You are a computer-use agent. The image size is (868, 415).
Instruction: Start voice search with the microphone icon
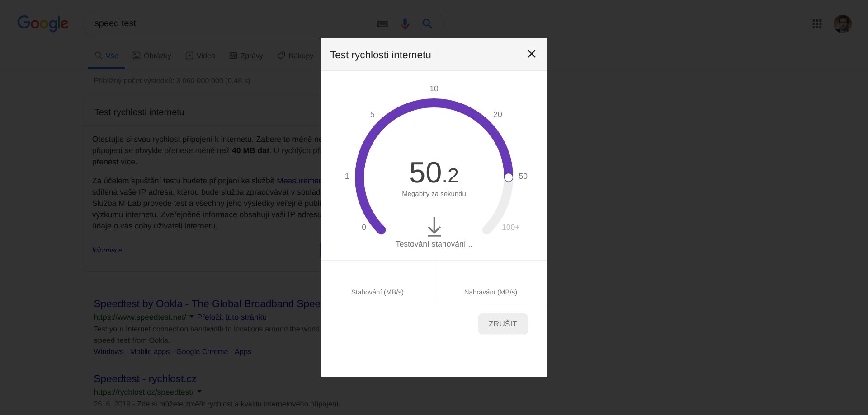(x=405, y=24)
